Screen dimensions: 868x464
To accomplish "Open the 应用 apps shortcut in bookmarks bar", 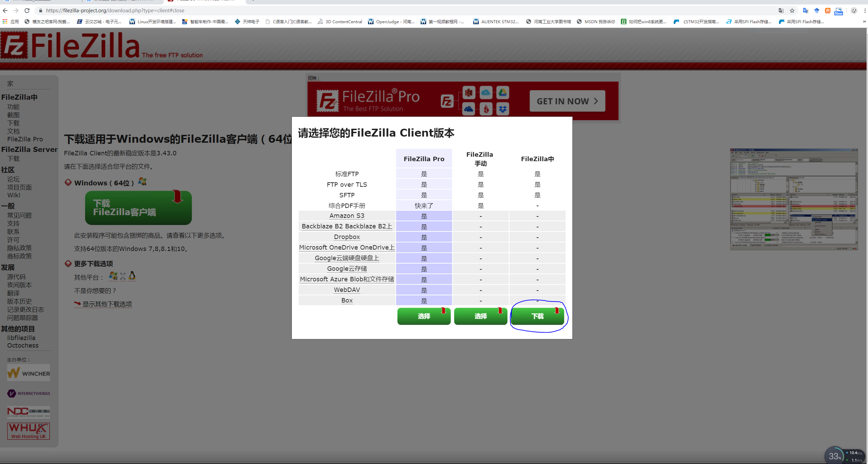I will click(x=11, y=22).
